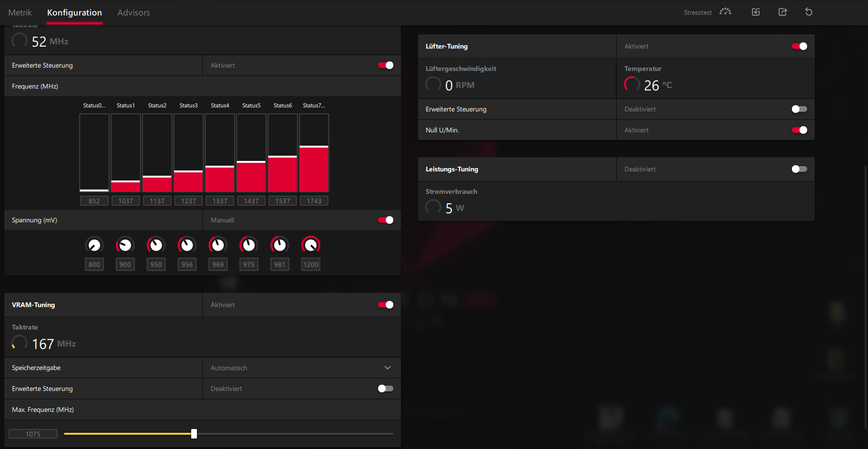868x449 pixels.
Task: Click the Max. Frequenz field 1075
Action: coord(33,434)
